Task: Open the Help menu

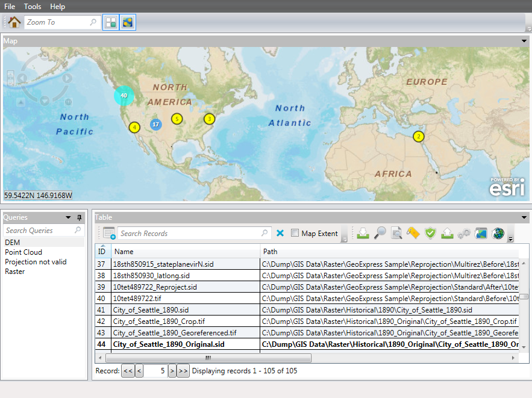Action: pos(57,7)
